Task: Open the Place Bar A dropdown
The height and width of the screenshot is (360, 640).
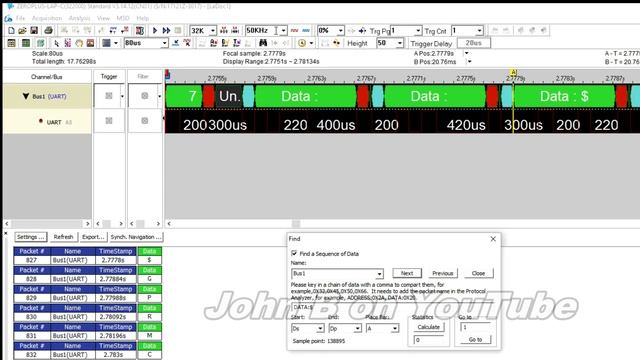Action: (x=395, y=328)
